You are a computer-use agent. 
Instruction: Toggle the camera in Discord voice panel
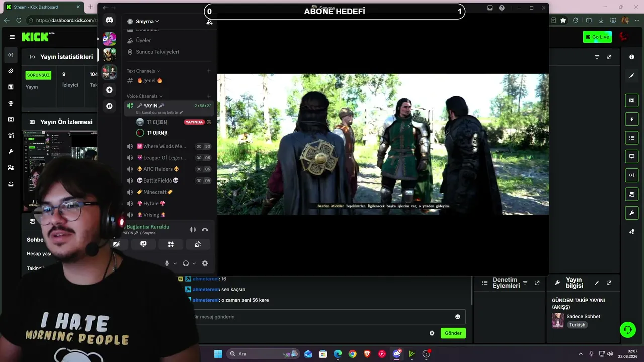(116, 244)
